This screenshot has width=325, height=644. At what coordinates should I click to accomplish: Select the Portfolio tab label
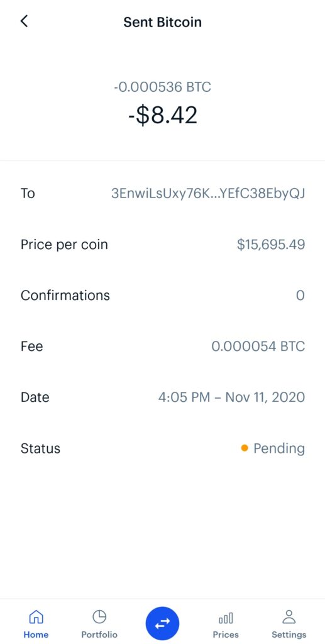[99, 635]
